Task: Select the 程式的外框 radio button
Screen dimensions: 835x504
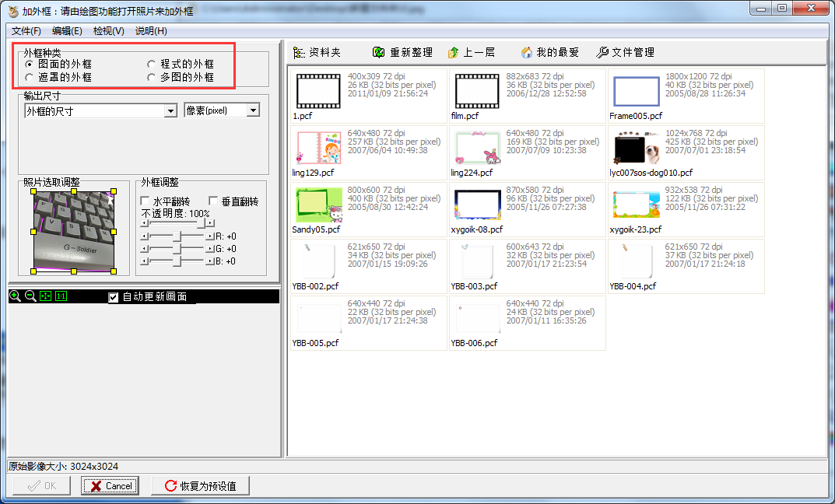Action: click(151, 63)
